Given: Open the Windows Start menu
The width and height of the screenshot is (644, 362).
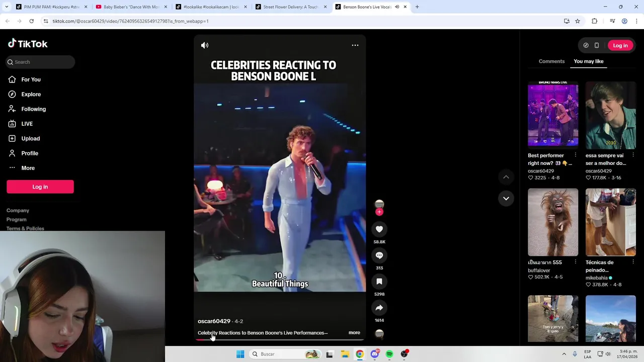Looking at the screenshot, I should click(x=240, y=354).
